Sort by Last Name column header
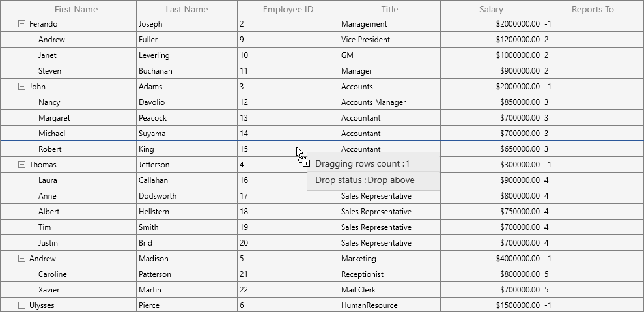 pyautogui.click(x=187, y=8)
